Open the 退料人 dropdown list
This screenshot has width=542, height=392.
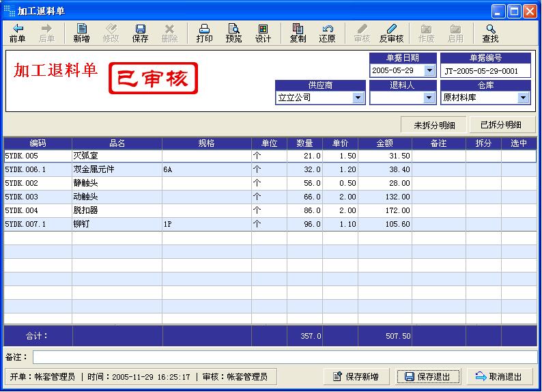(x=429, y=98)
